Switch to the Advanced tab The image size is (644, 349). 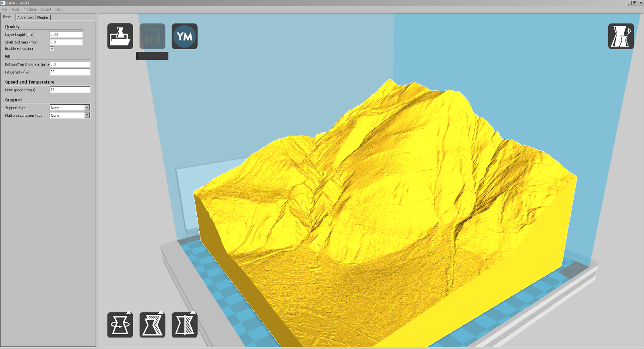(x=25, y=17)
